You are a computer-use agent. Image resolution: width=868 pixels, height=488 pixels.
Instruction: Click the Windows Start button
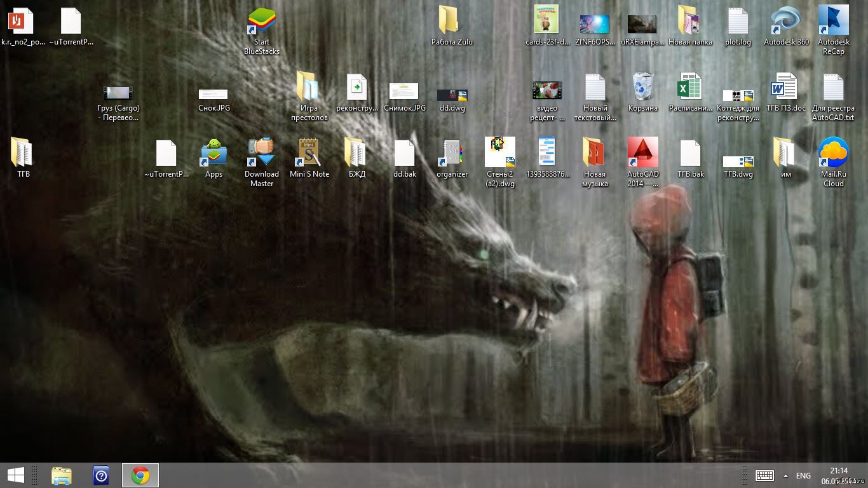(x=15, y=475)
